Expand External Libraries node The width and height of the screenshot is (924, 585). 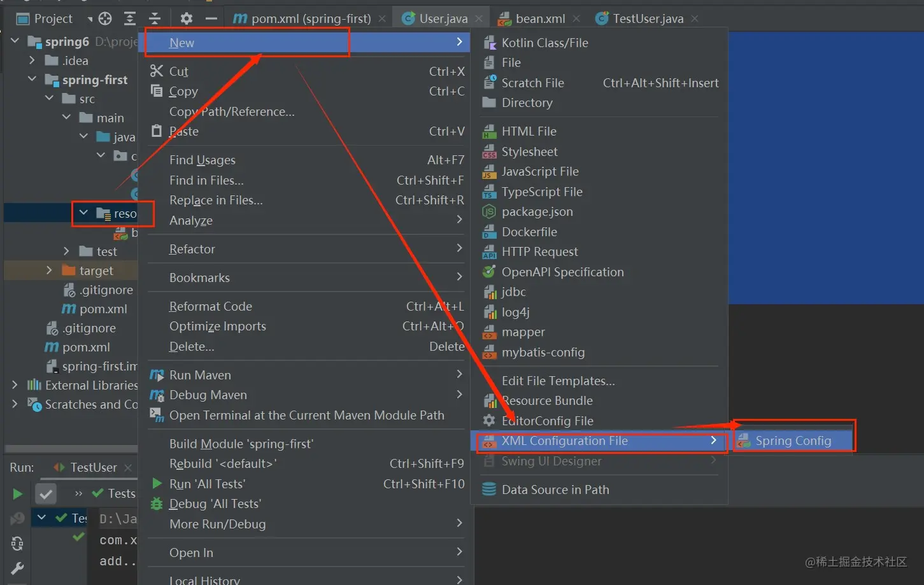[x=15, y=385]
